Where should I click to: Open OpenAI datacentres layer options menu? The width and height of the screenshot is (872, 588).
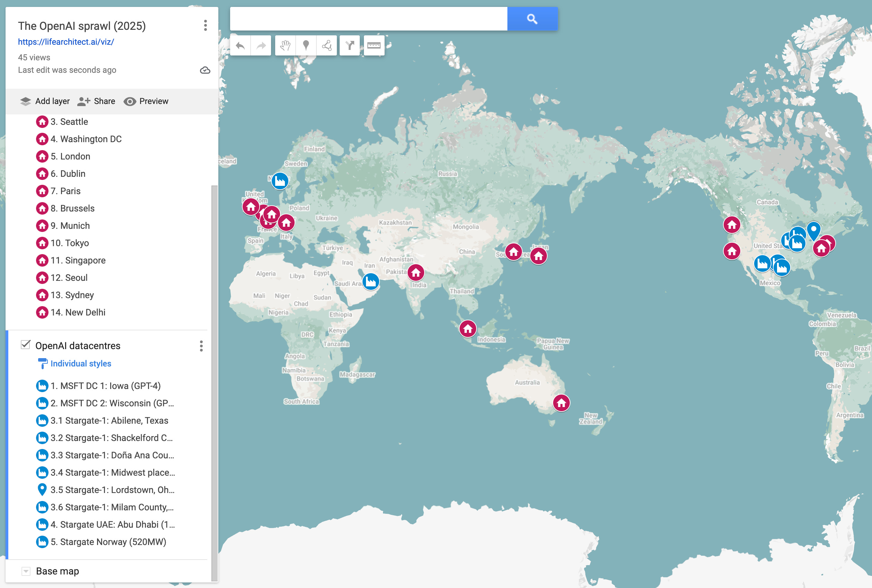tap(201, 346)
